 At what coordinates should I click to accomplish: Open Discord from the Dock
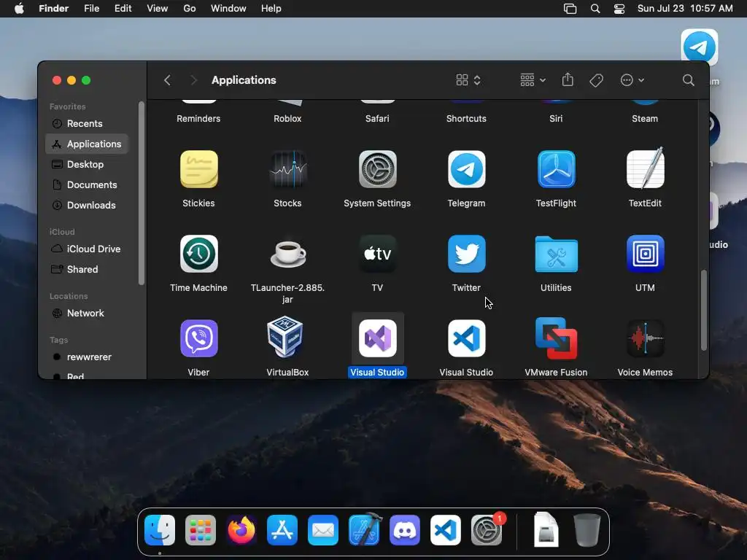[x=405, y=530]
